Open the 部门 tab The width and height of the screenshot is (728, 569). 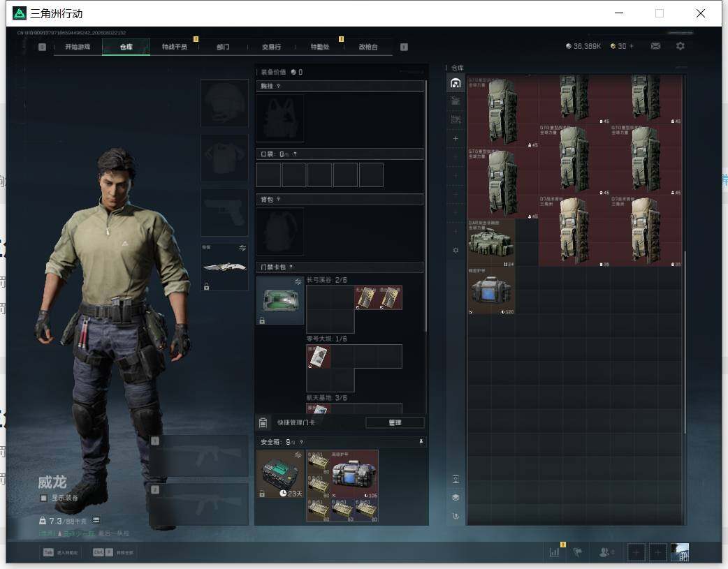pos(222,47)
